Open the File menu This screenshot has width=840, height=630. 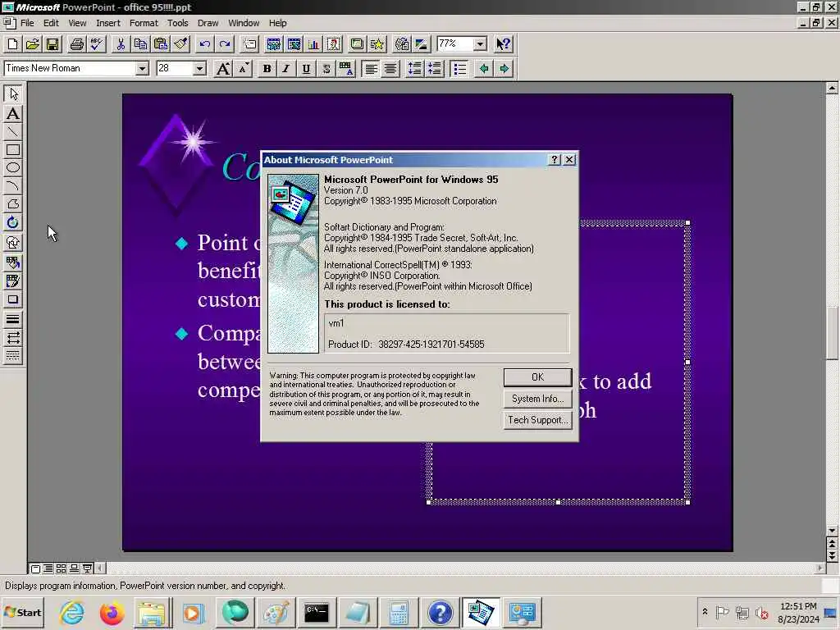[x=27, y=23]
